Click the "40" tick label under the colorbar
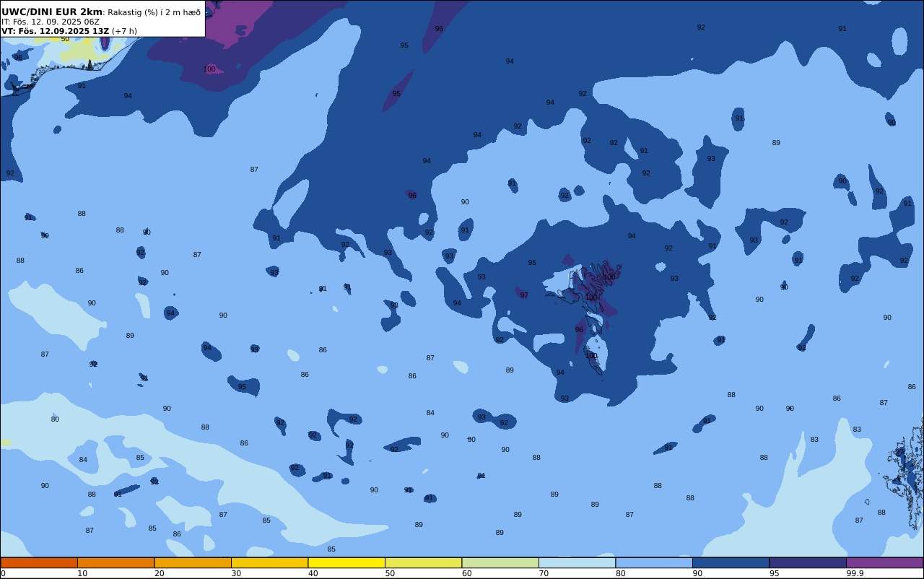Image resolution: width=924 pixels, height=579 pixels. pos(313,573)
